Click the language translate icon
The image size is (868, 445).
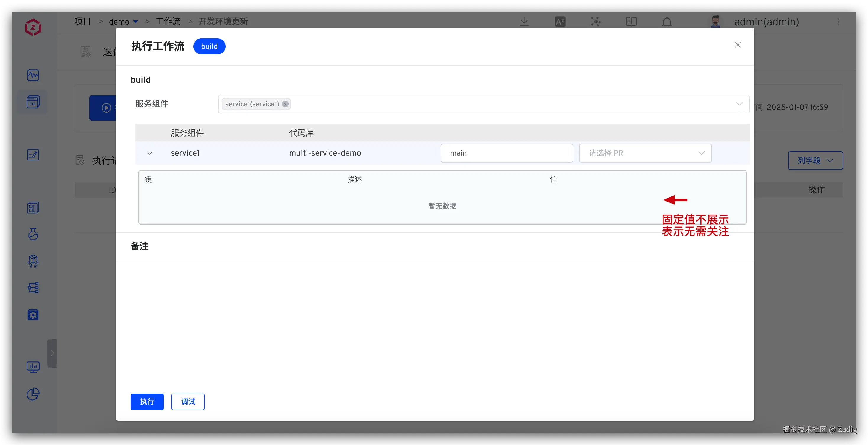coord(560,22)
